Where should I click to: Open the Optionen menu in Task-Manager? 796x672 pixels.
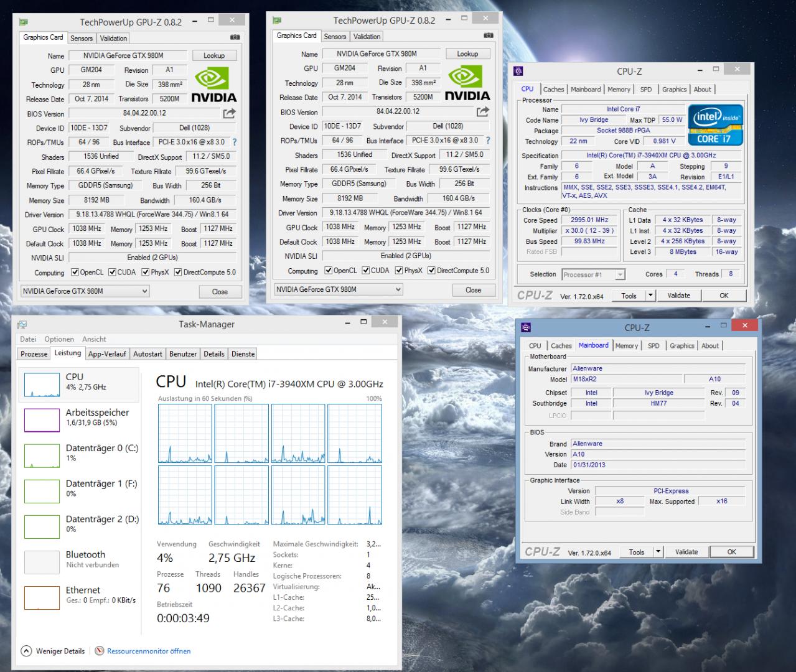point(59,339)
